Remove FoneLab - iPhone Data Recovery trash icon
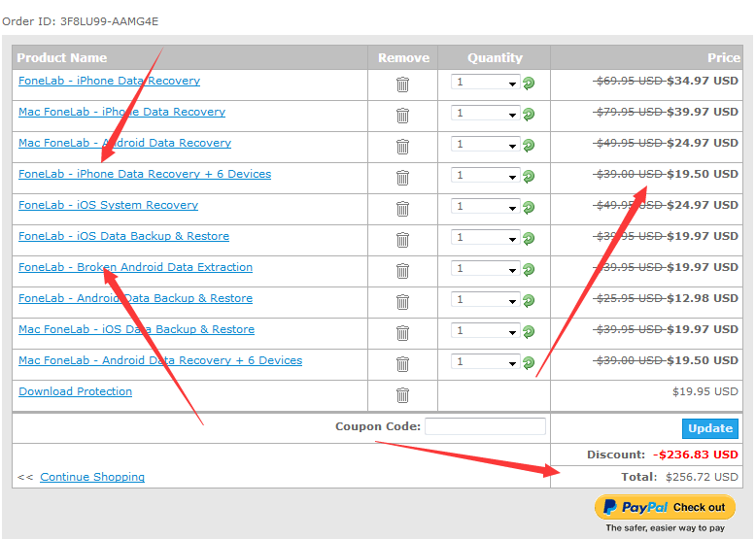 (x=402, y=84)
